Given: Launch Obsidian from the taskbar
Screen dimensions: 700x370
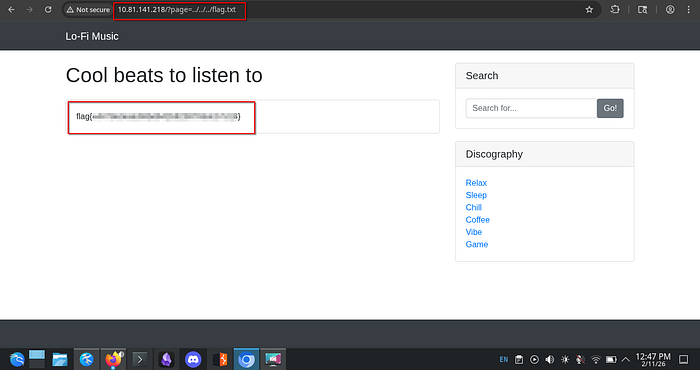Looking at the screenshot, I should click(x=167, y=359).
